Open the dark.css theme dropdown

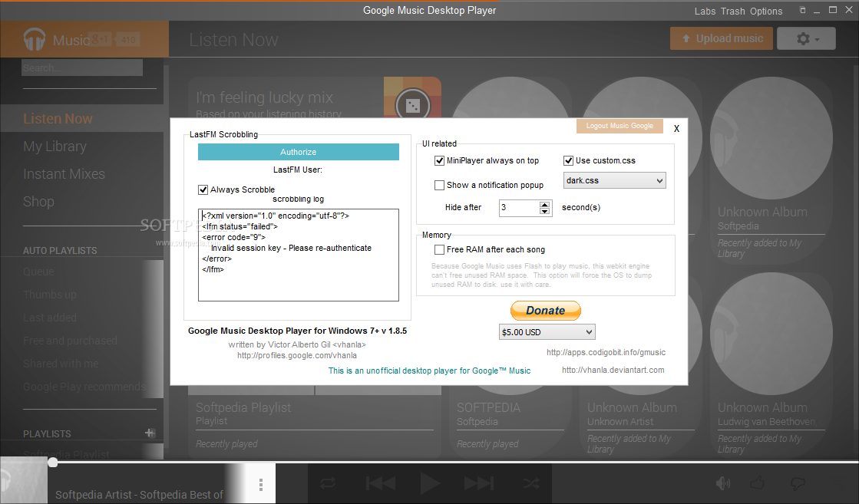tap(615, 180)
